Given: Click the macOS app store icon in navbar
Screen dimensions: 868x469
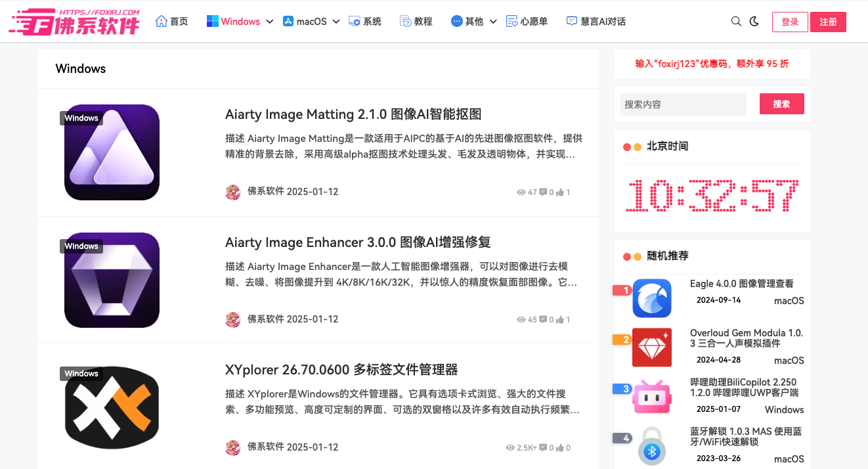Looking at the screenshot, I should point(288,21).
